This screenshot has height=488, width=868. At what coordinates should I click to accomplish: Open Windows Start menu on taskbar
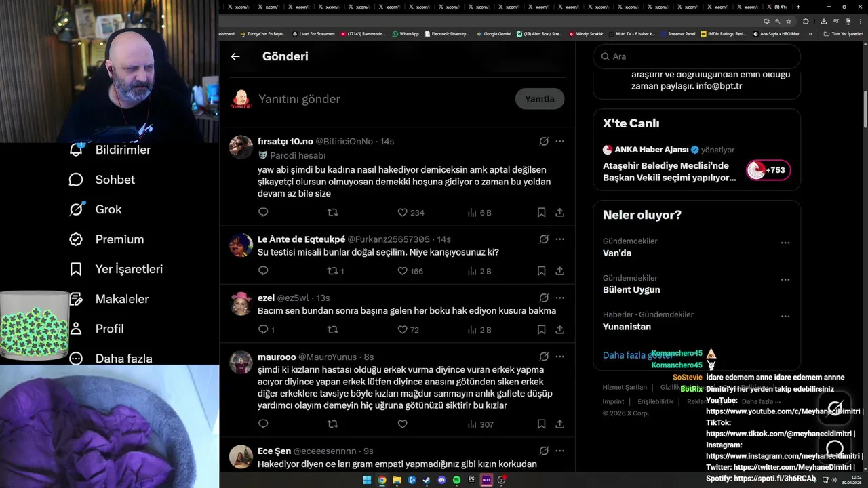pyautogui.click(x=367, y=480)
